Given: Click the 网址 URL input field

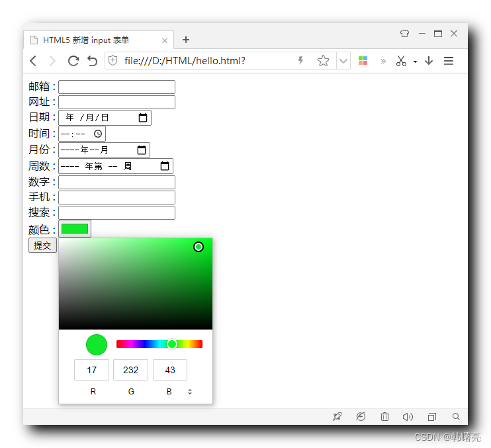Looking at the screenshot, I should point(117,103).
